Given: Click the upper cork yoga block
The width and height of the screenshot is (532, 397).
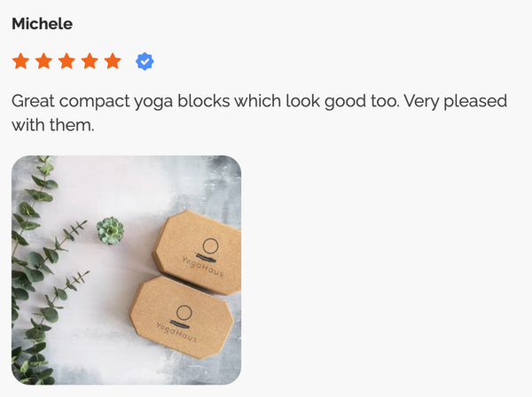Looking at the screenshot, I should [199, 253].
